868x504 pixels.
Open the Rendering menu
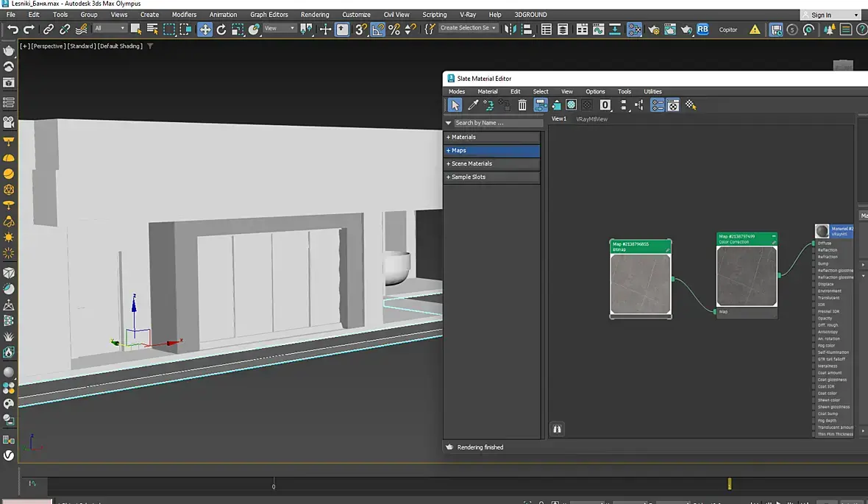(315, 15)
